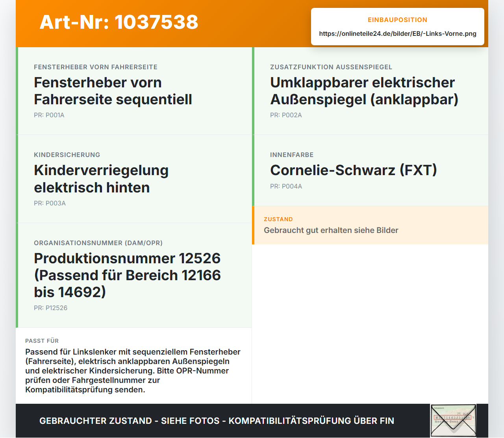Click ORGANISATIONSNUMMER (DAM/OPR) category label
The width and height of the screenshot is (504, 438).
pyautogui.click(x=98, y=243)
